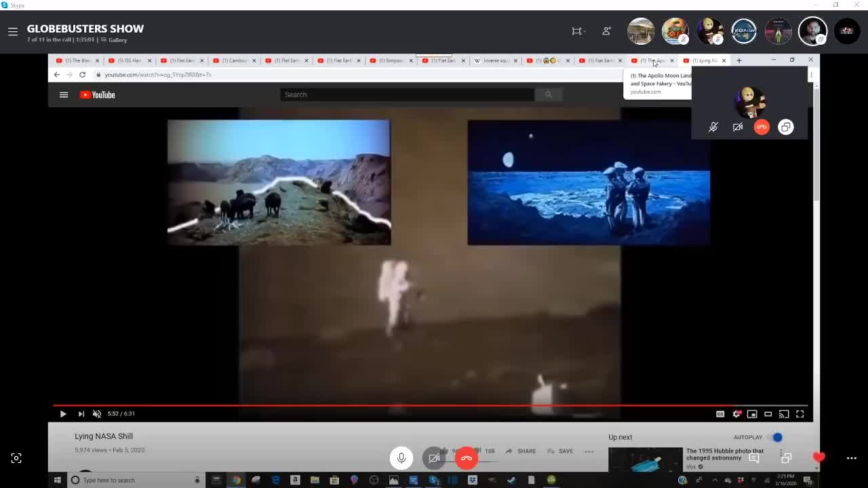
Task: Open browser three-dot menu
Action: click(811, 75)
